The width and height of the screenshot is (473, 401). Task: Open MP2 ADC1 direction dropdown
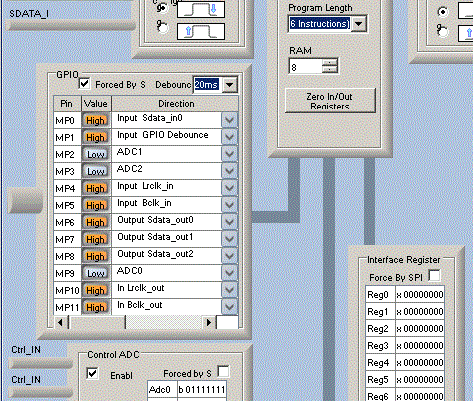tap(229, 154)
